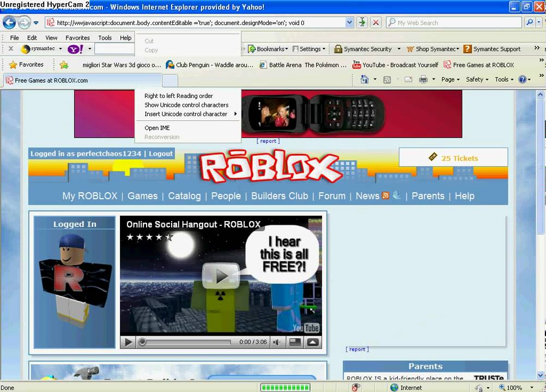
Task: Open the Tools menu in menu bar
Action: click(105, 38)
